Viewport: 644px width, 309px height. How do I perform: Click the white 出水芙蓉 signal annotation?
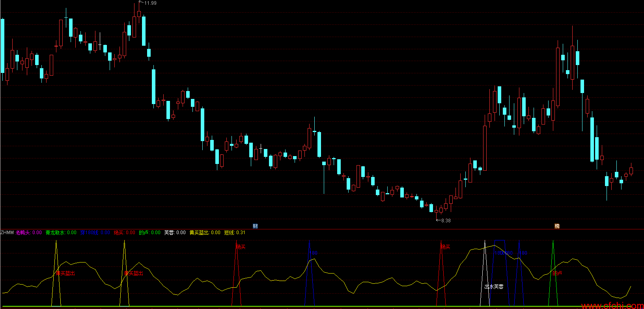(x=494, y=287)
